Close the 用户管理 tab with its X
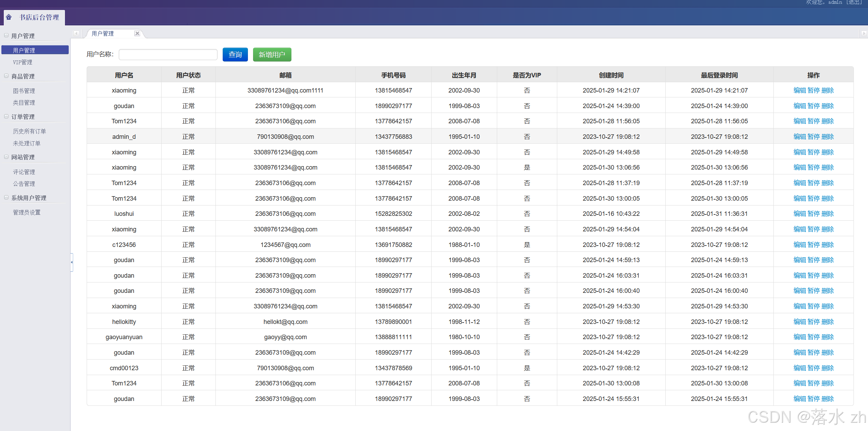The height and width of the screenshot is (431, 868). [137, 33]
